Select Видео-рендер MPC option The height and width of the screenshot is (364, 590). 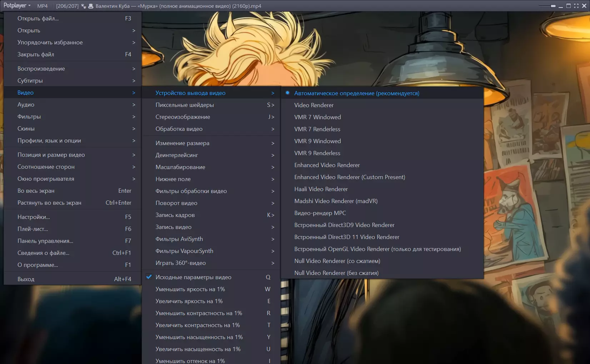pyautogui.click(x=382, y=213)
